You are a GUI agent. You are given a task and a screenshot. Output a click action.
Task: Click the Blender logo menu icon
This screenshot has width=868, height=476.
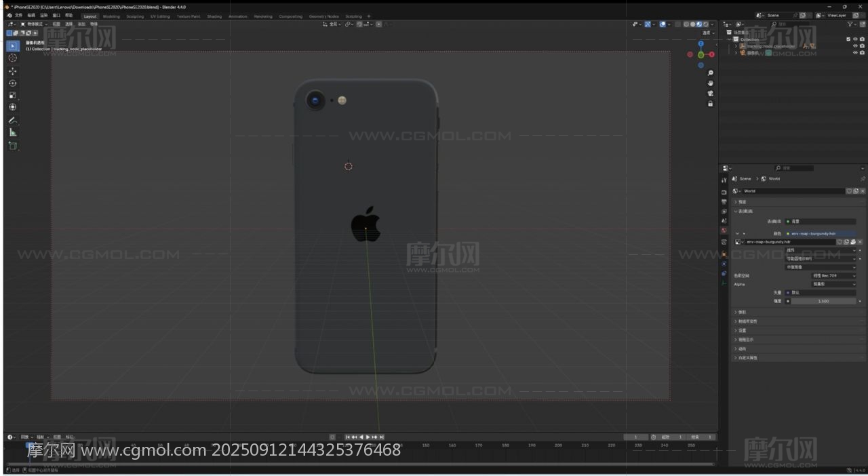click(9, 16)
